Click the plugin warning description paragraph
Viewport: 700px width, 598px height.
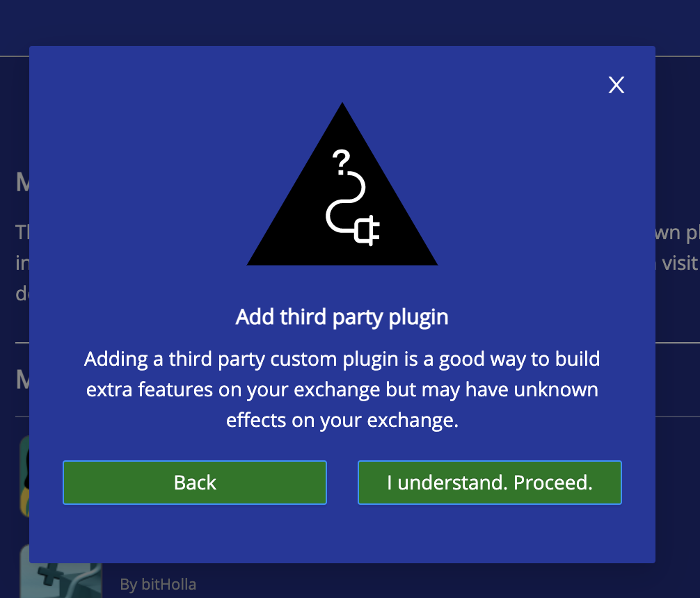point(342,389)
